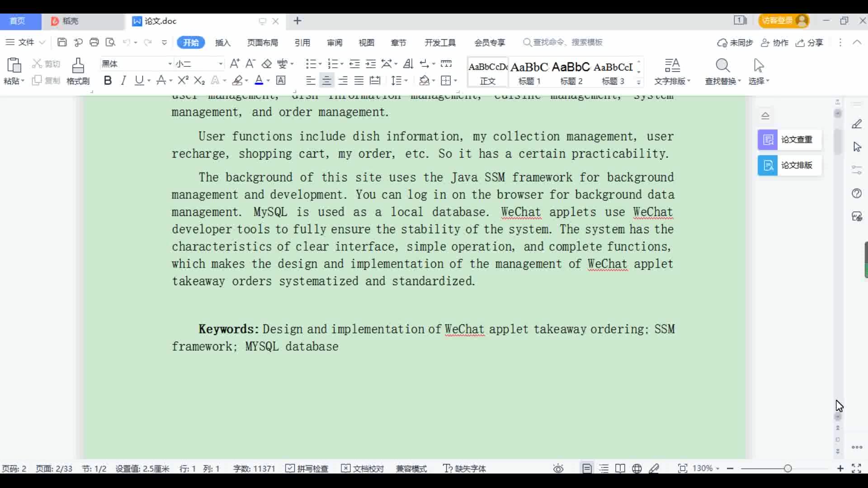Screen dimensions: 868x488
Task: Open the 插入 ribbon tab
Action: (222, 42)
